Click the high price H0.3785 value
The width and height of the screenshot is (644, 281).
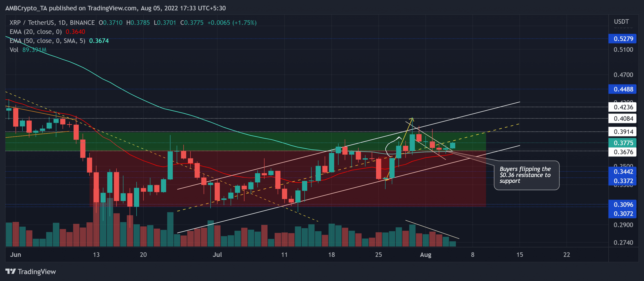click(x=138, y=23)
